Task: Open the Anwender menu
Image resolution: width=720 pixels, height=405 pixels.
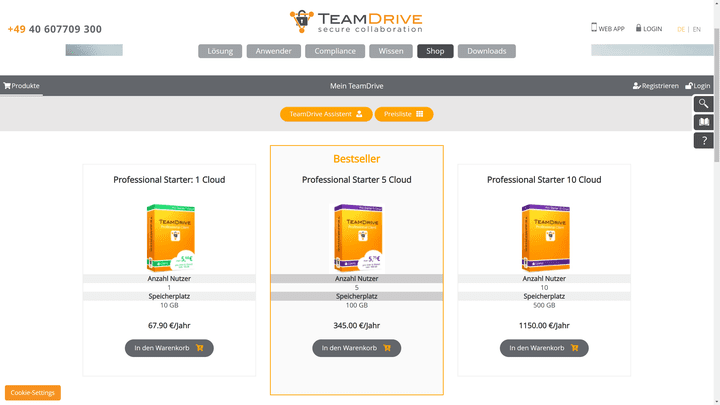Action: tap(274, 51)
